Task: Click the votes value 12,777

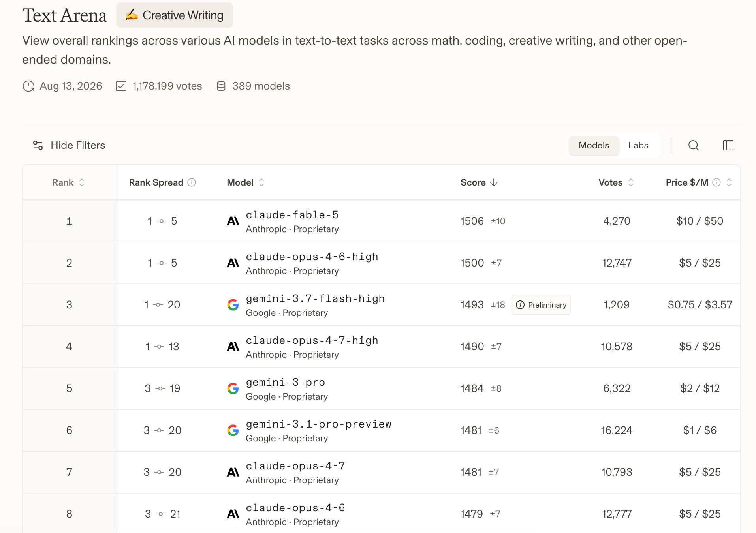Action: pyautogui.click(x=617, y=514)
